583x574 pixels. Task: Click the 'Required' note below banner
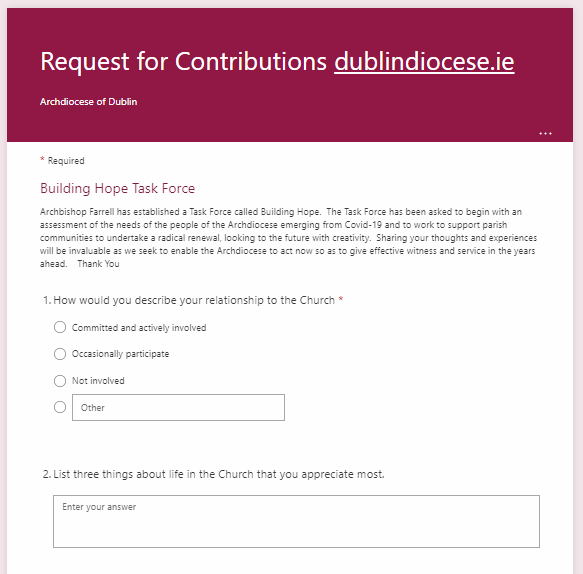point(66,161)
